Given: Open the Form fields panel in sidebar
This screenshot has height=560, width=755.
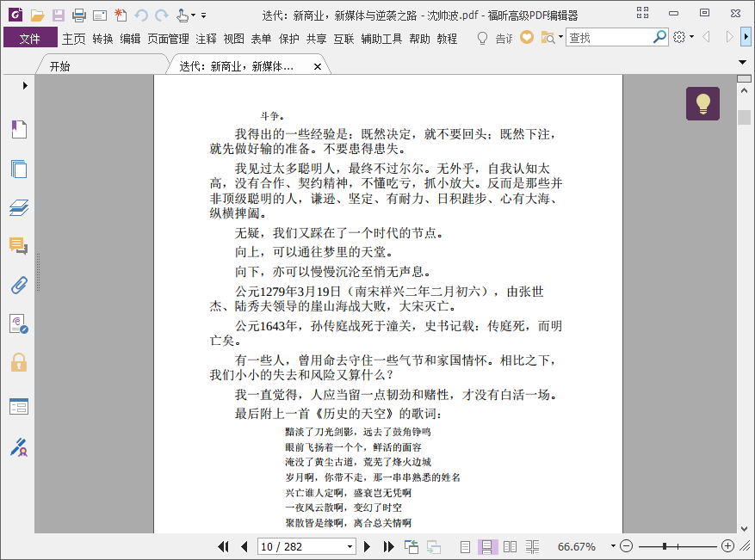Looking at the screenshot, I should [19, 407].
